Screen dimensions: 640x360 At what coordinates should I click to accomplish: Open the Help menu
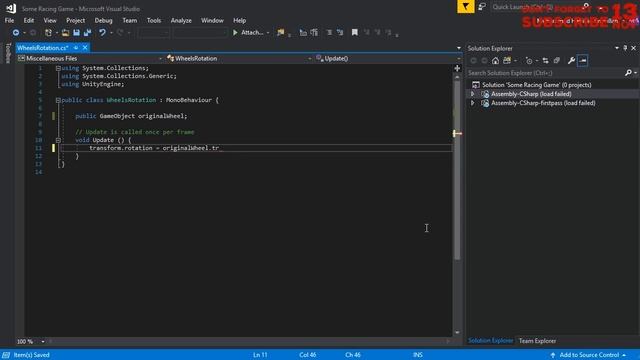[240, 20]
